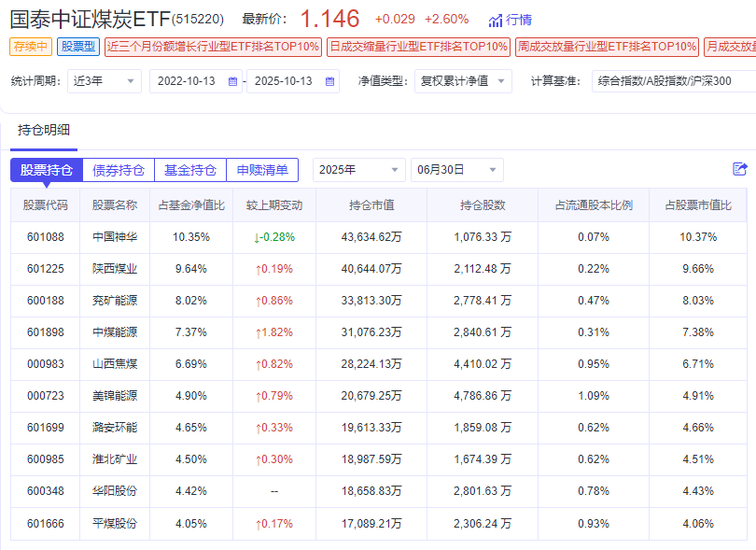Click the 行情 link next to price
Image resolution: width=756 pixels, height=550 pixels.
519,20
